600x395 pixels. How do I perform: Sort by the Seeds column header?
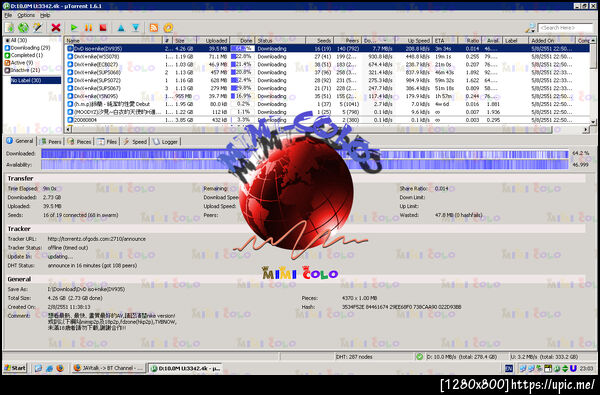click(x=320, y=41)
